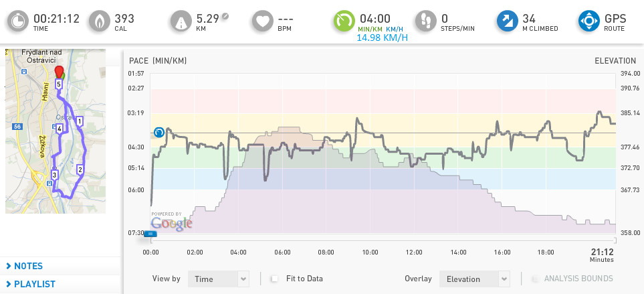Click the blue average pace marker on chart
The image size is (644, 294).
158,133
